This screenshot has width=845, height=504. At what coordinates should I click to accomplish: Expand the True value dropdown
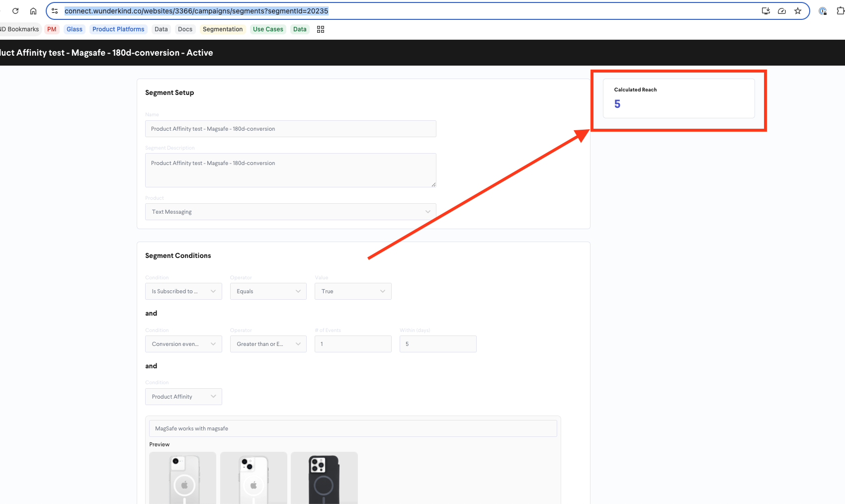pos(353,291)
